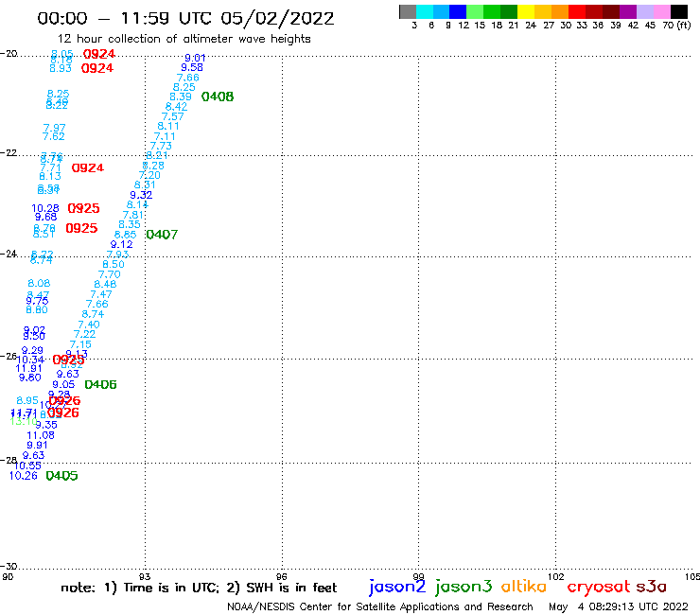This screenshot has height=615, width=700.
Task: Select the red "0924" tag beside 7.71
Action: [88, 167]
